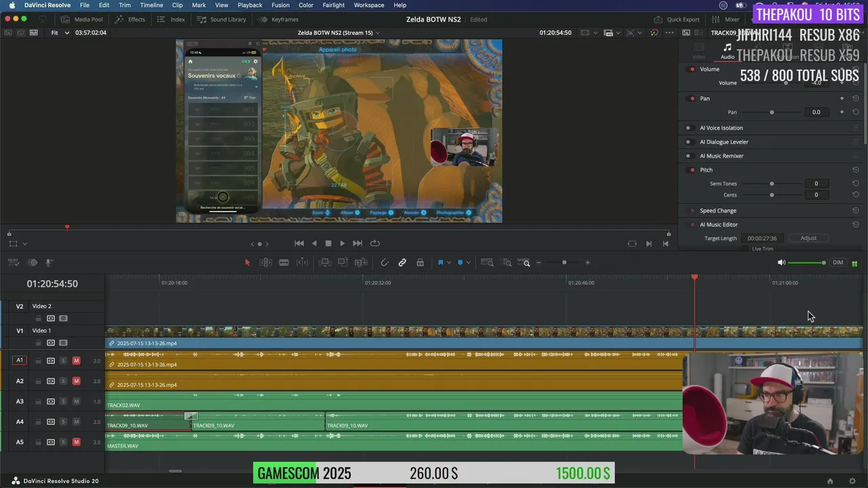
Task: Disable Video 1 track filmstrip icon
Action: pyautogui.click(x=63, y=343)
